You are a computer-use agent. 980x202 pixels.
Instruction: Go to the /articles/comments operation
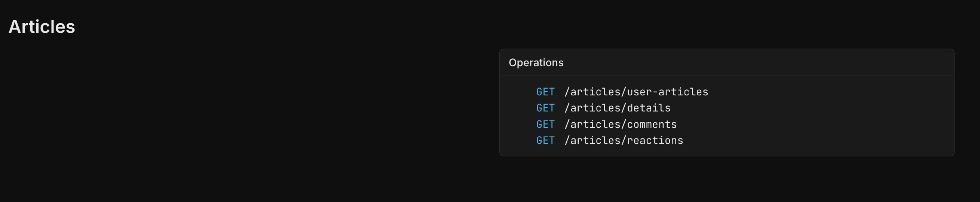(x=621, y=125)
